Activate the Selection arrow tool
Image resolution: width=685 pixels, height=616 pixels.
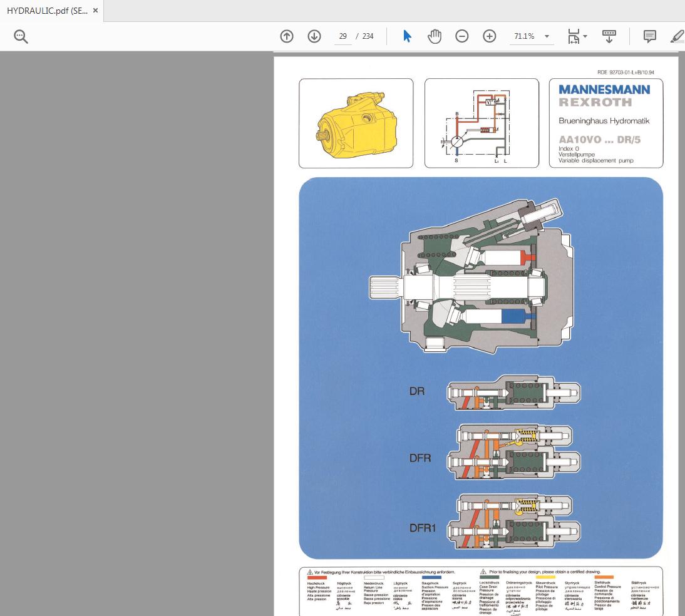tap(407, 36)
